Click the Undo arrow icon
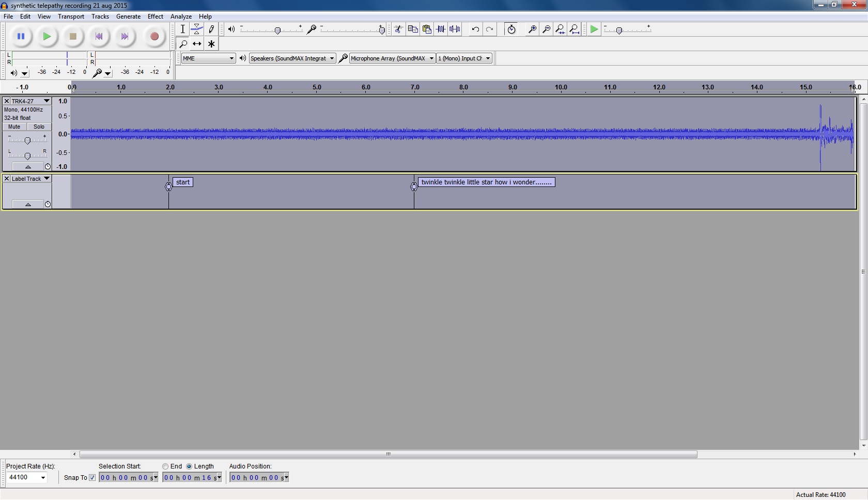 coord(475,29)
